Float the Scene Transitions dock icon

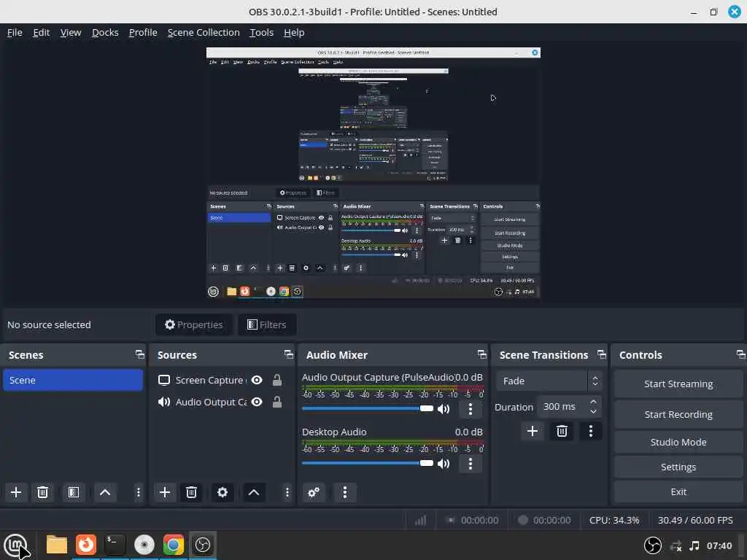point(602,354)
